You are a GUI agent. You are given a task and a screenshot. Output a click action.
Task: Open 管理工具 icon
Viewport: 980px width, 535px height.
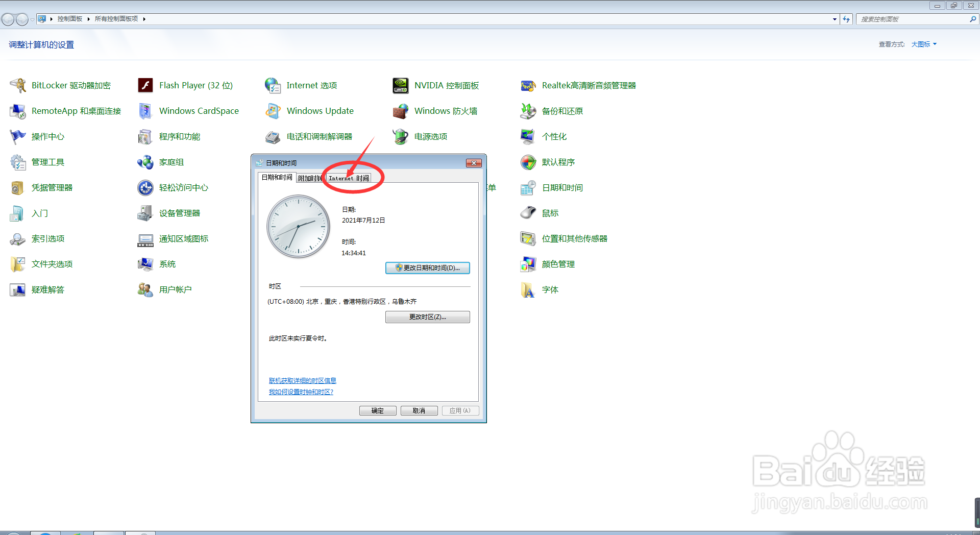click(x=18, y=162)
